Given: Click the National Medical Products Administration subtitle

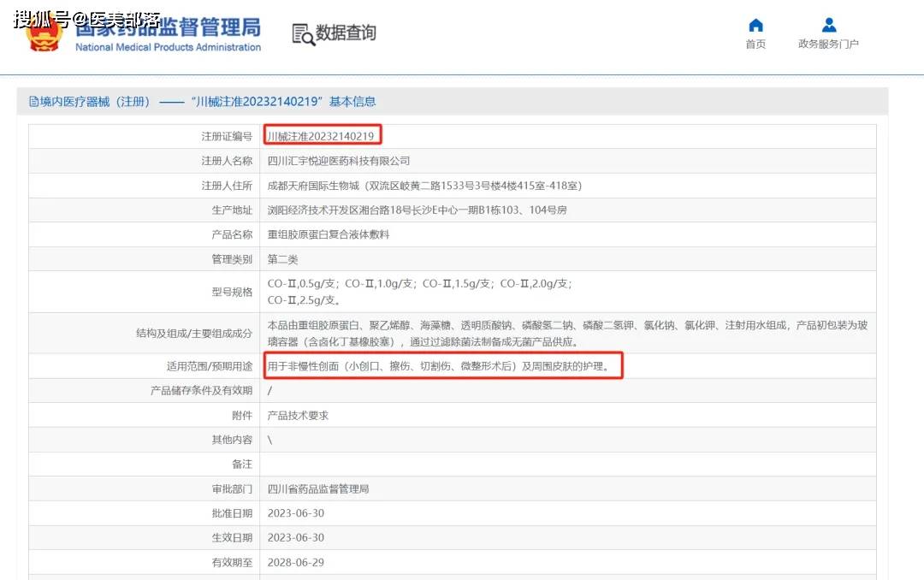Looking at the screenshot, I should click(x=168, y=48).
